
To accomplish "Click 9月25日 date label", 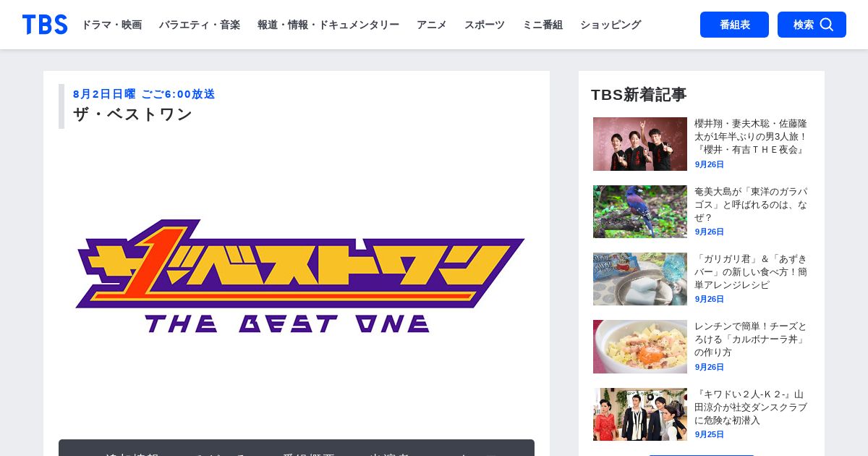I will pyautogui.click(x=710, y=434).
